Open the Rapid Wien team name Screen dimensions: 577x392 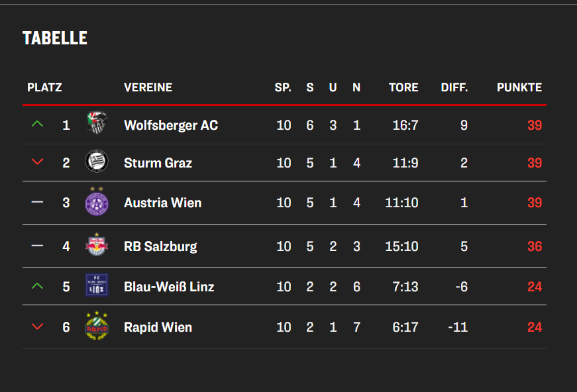(158, 327)
